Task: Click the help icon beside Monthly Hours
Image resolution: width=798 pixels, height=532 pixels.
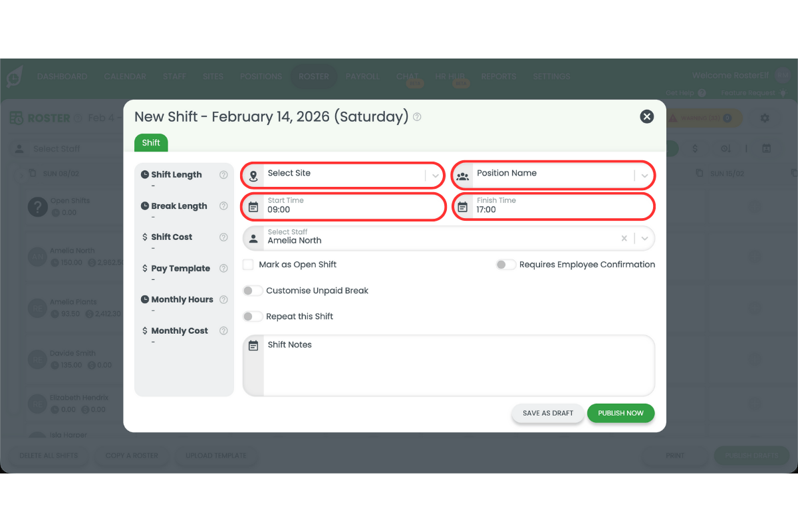Action: pyautogui.click(x=223, y=300)
